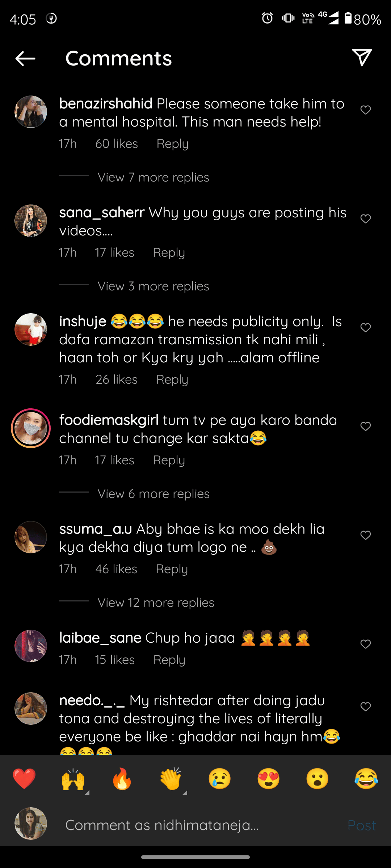Insert the laughing tears emoji
Screen dimensions: 391x868
click(x=366, y=779)
